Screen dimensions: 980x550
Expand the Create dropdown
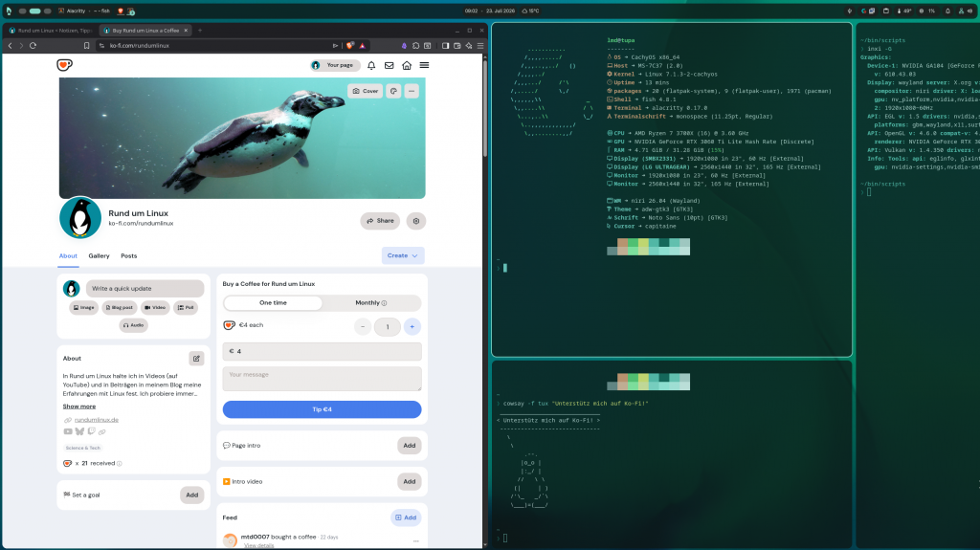(x=403, y=255)
